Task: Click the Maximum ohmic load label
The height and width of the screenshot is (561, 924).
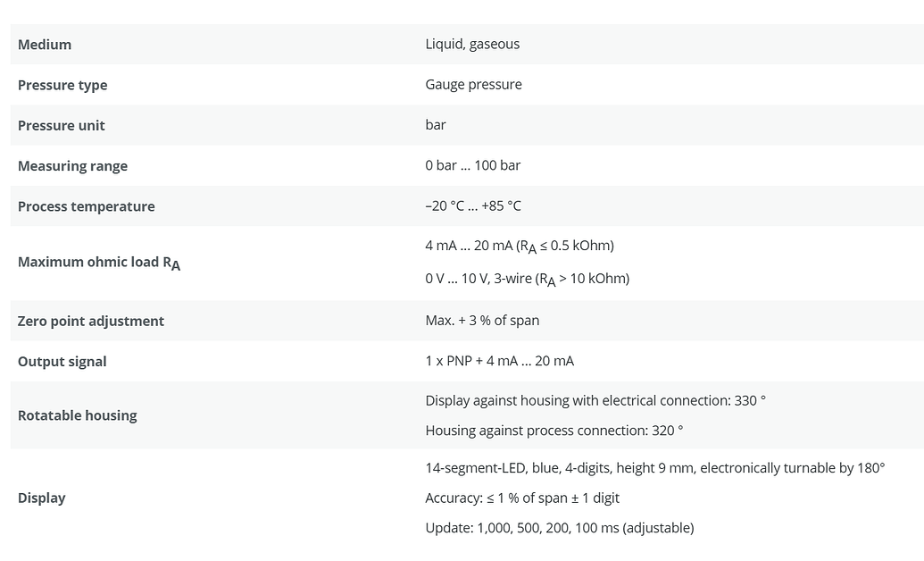Action: 98,263
